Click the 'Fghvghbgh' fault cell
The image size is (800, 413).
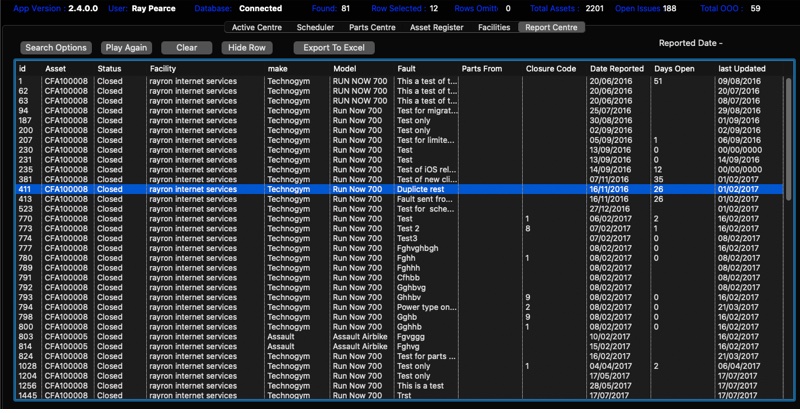coord(417,248)
